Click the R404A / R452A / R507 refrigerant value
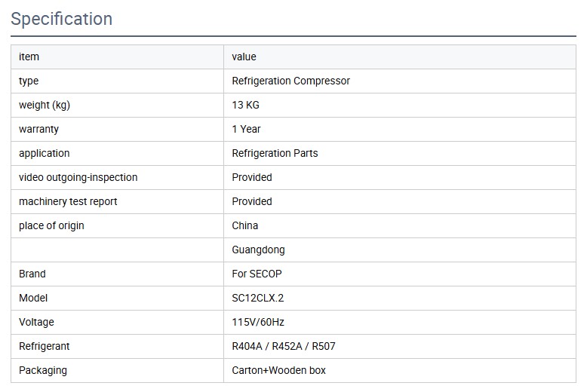 [284, 346]
